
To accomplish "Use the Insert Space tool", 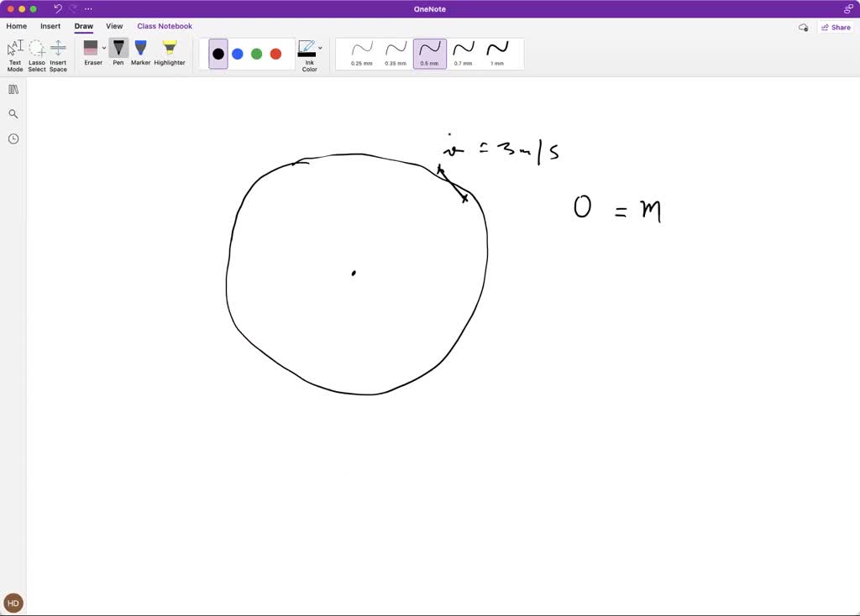I will (x=58, y=54).
